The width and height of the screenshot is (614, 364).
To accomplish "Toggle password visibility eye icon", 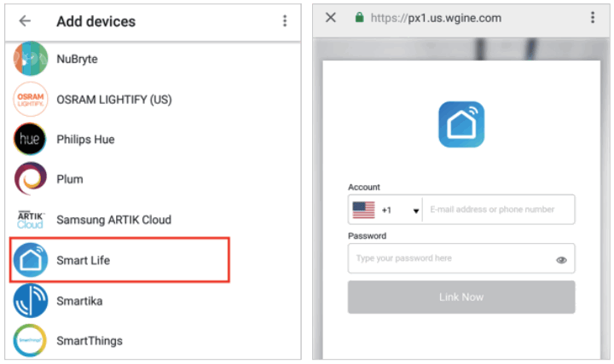I will [561, 260].
